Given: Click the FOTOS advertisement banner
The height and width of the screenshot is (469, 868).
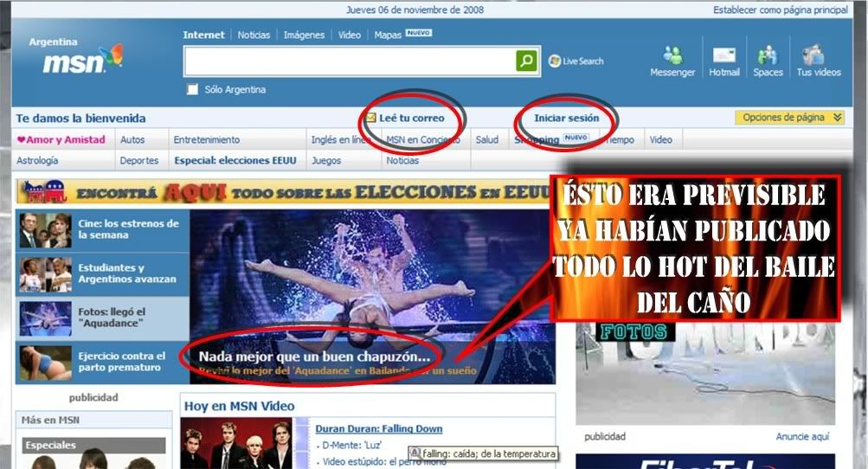Looking at the screenshot, I should pyautogui.click(x=705, y=372).
